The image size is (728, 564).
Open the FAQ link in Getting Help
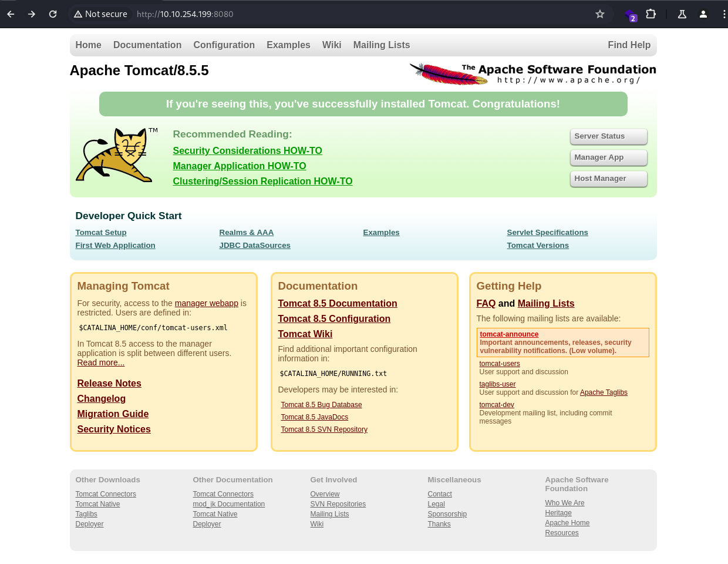click(486, 304)
